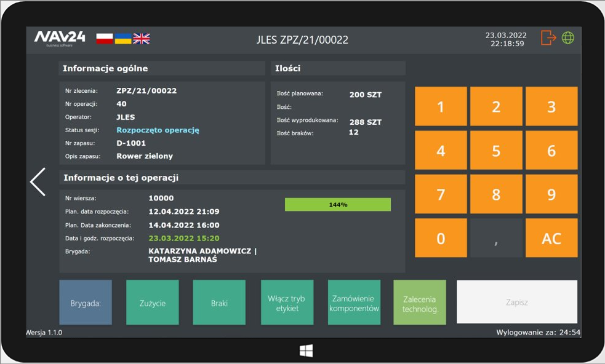The height and width of the screenshot is (364, 605).
Task: Toggle label mode with Włącz tryb etykiet
Action: 287,303
